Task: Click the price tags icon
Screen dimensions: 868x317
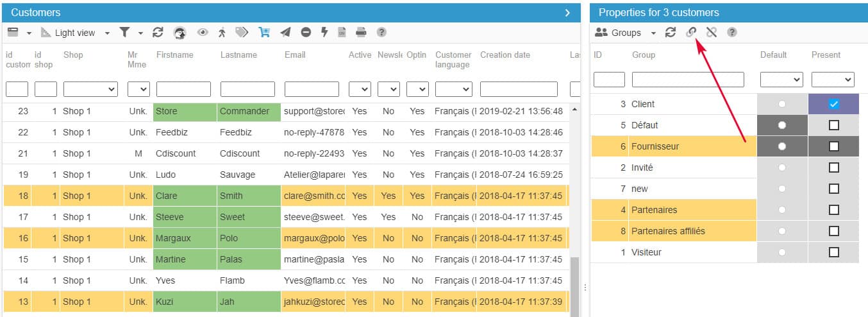Action: [242, 32]
